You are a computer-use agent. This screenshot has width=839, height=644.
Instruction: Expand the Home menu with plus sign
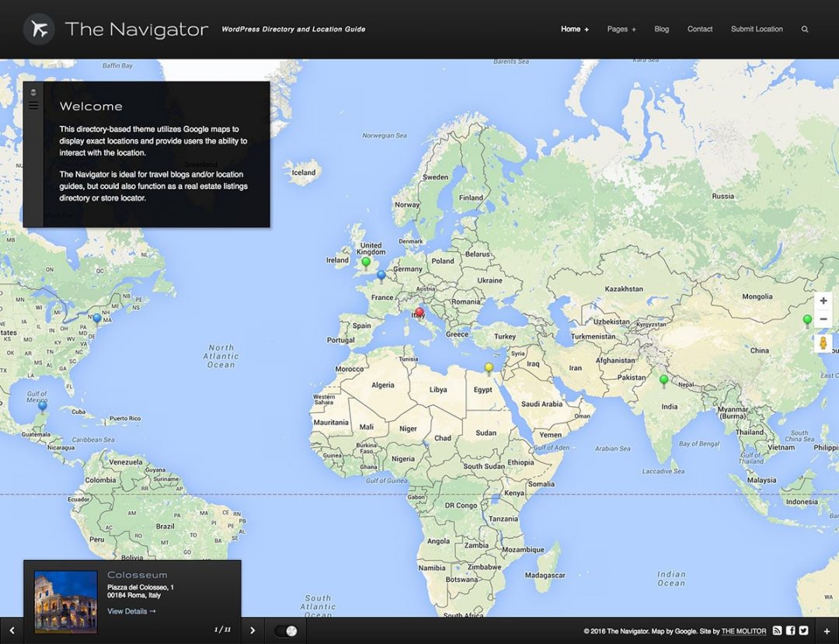tap(575, 30)
